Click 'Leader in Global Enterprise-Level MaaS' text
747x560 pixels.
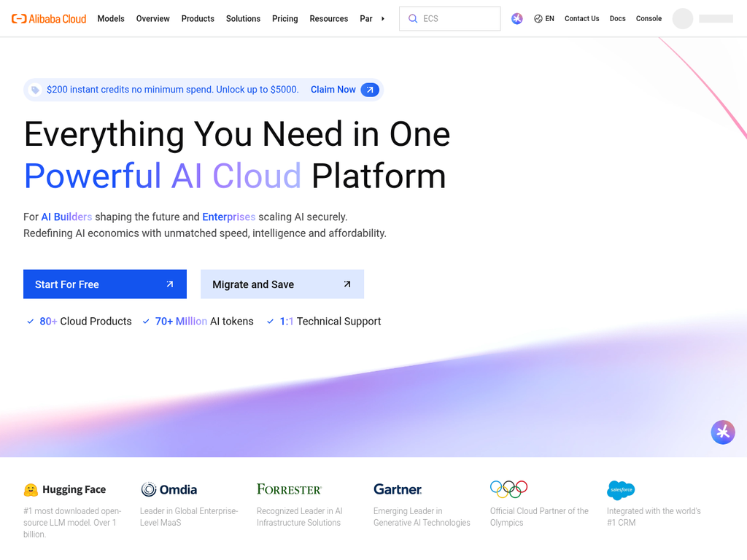pos(189,517)
